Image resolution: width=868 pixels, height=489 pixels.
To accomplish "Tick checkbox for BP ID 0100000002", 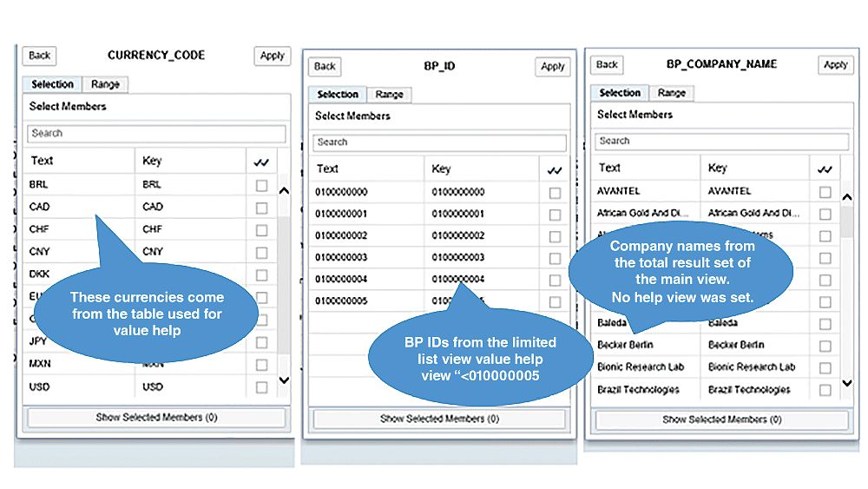I will (x=555, y=236).
